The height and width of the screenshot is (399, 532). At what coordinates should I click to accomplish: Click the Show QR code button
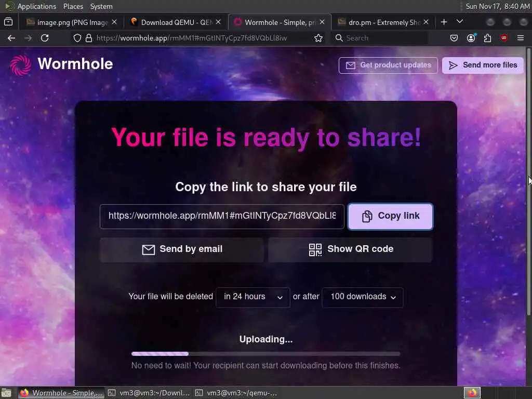[351, 250]
